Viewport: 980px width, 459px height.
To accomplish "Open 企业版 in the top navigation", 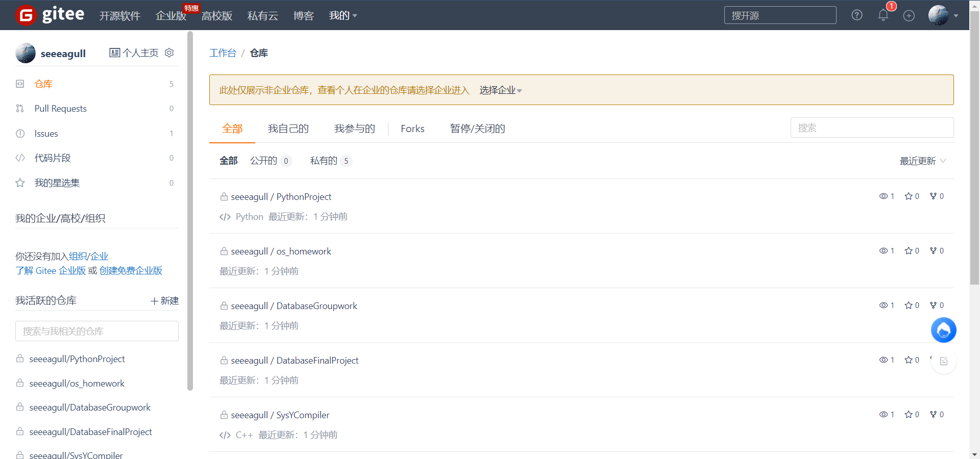I will [171, 16].
